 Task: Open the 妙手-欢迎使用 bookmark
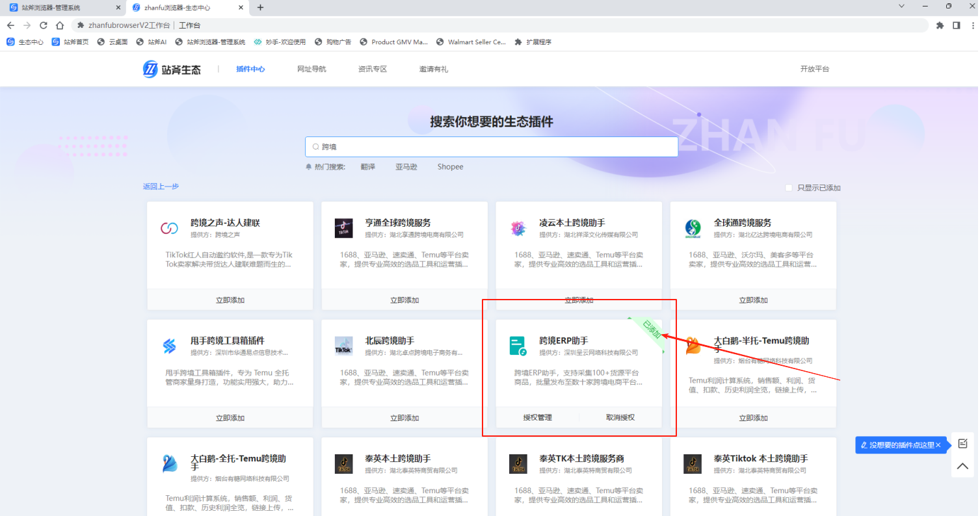pos(280,42)
